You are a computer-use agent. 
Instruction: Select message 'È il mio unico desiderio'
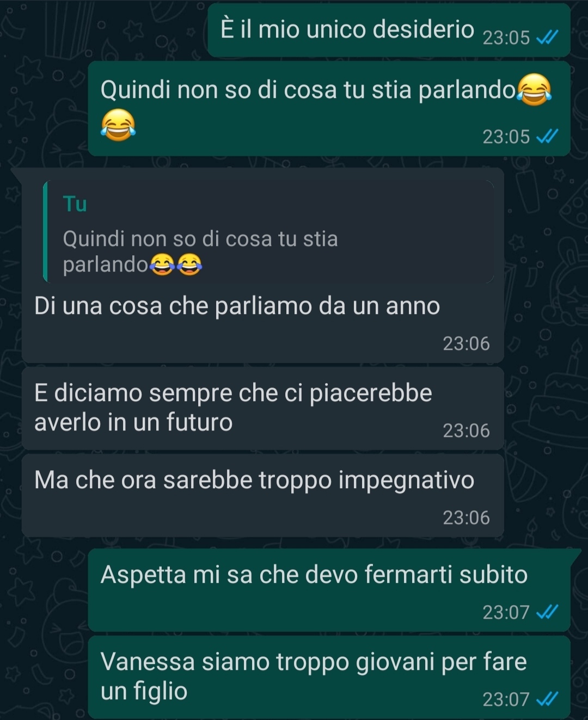tap(389, 30)
